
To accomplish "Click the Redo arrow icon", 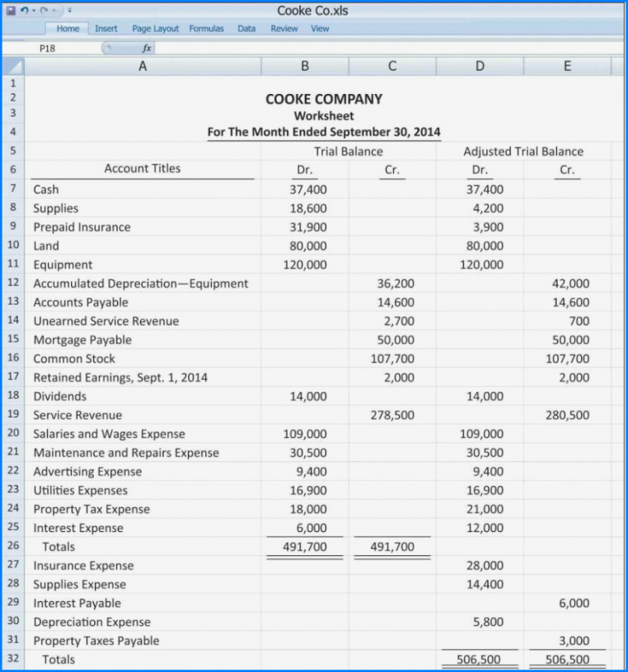I will click(44, 11).
